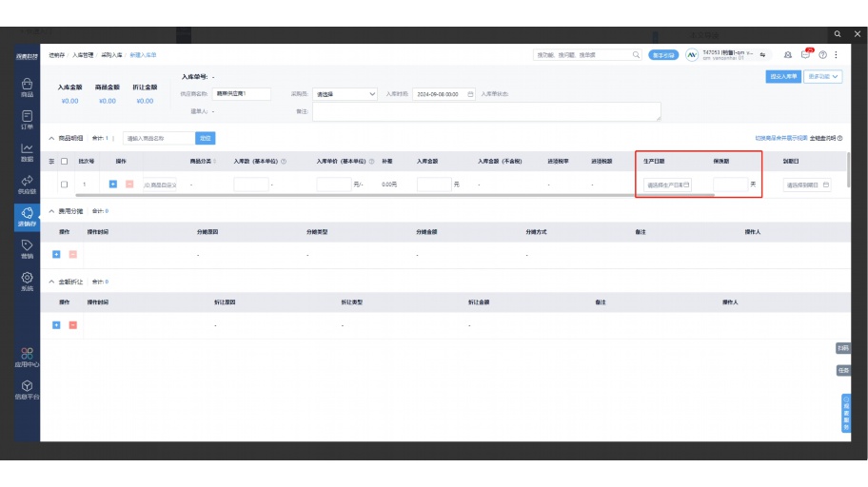Add a row in 费用分摊 section
Viewport: 868px width, 487px height.
[56, 254]
